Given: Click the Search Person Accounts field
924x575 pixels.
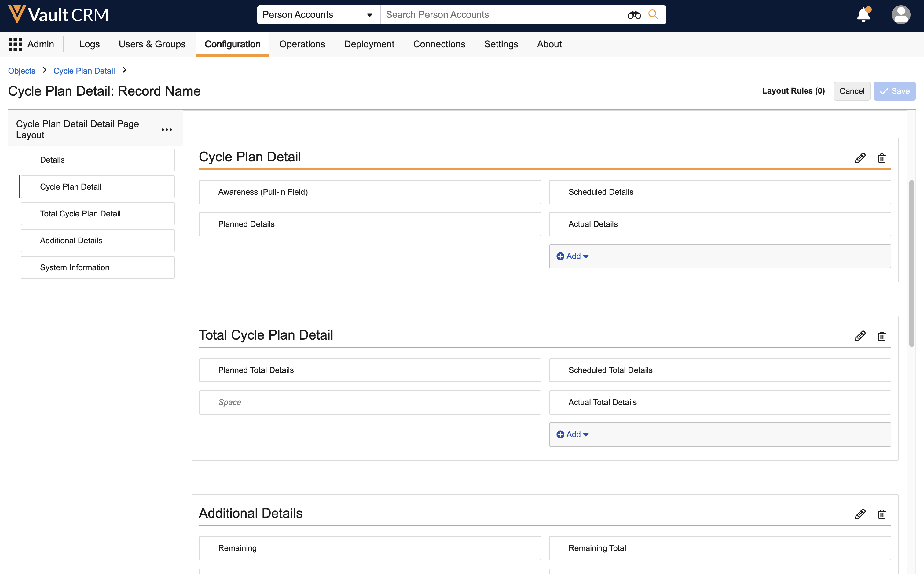Looking at the screenshot, I should pyautogui.click(x=502, y=15).
